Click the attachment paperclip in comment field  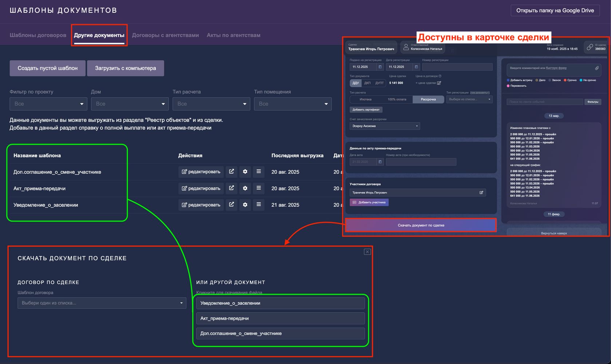point(597,68)
